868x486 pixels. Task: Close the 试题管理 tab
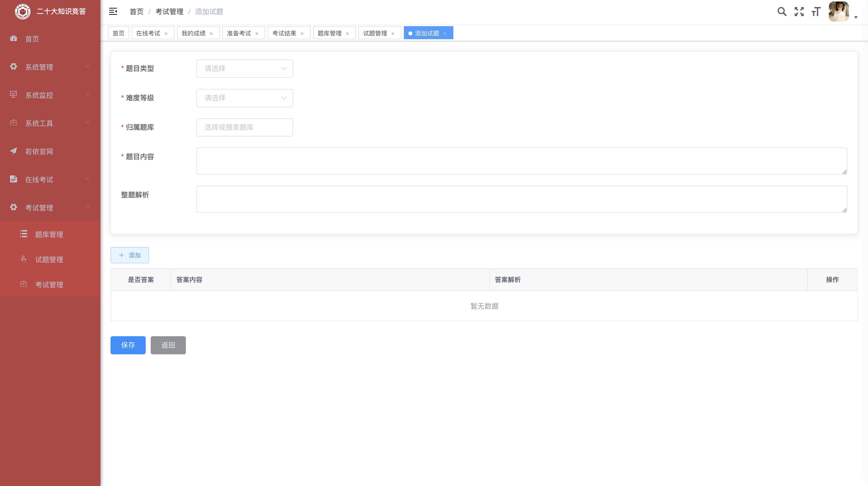point(393,33)
